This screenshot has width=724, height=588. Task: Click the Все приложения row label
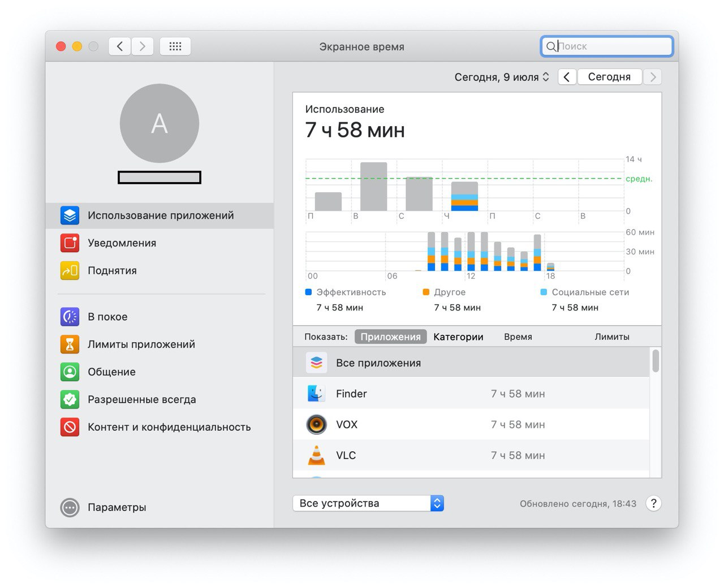(378, 363)
